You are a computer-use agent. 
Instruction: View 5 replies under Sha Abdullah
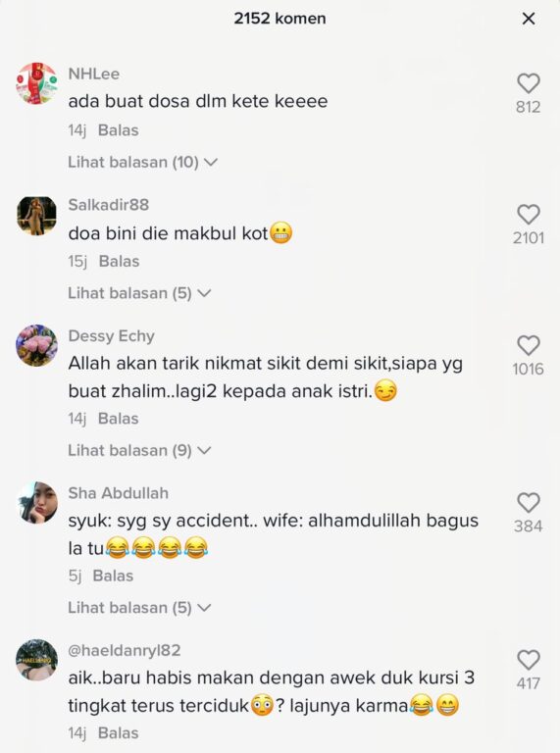coord(139,608)
